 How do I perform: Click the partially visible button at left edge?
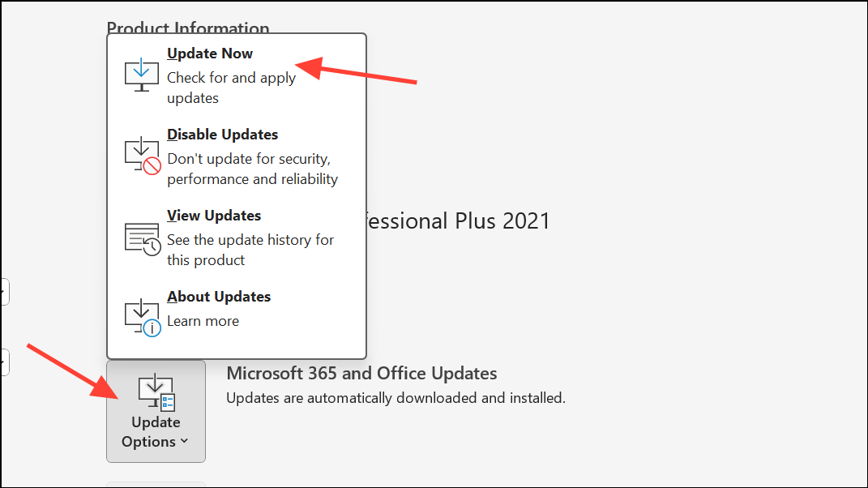[3, 292]
